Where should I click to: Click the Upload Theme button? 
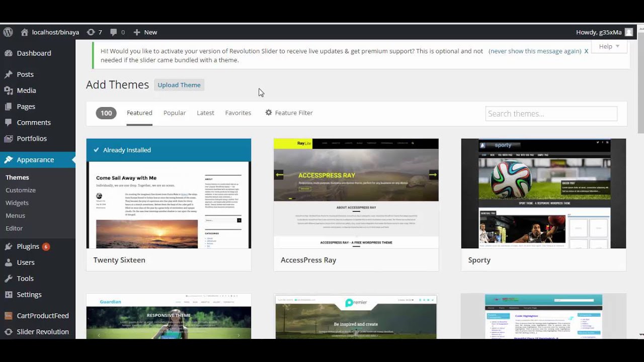click(179, 85)
